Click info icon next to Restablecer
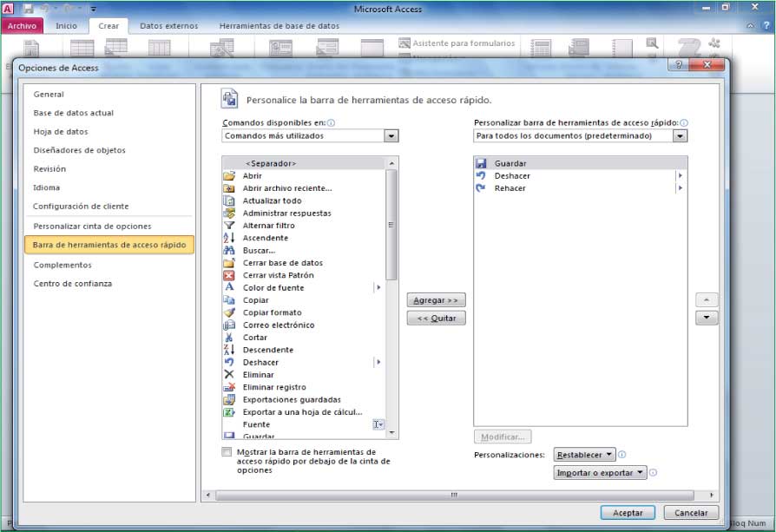776x532 pixels. click(622, 454)
